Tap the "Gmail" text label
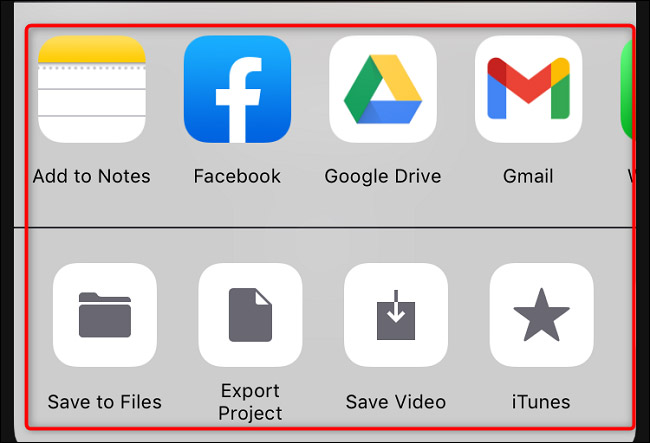The height and width of the screenshot is (443, 650). point(529,176)
